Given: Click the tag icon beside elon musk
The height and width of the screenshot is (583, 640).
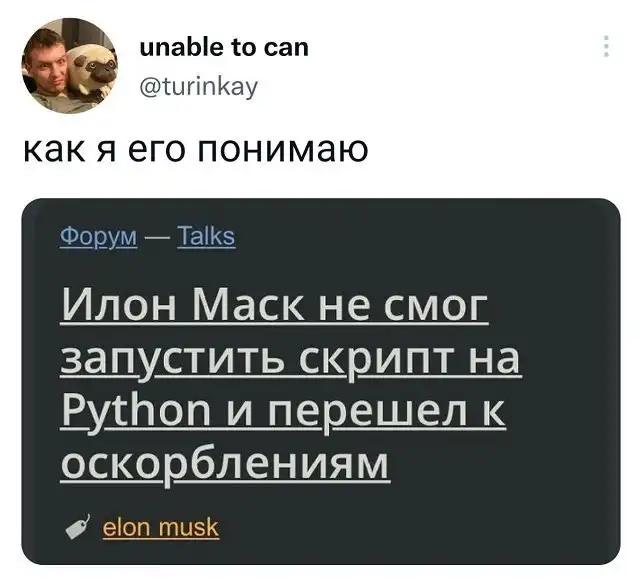Looking at the screenshot, I should 78,527.
